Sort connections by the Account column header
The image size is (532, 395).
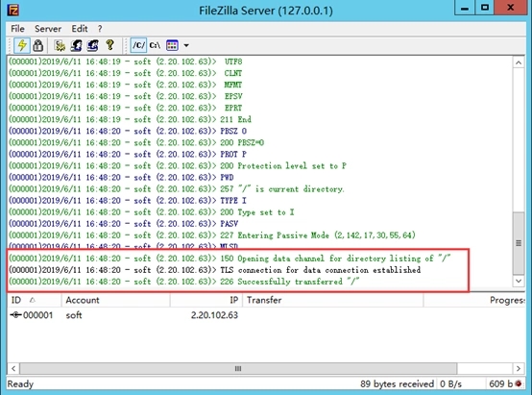pyautogui.click(x=115, y=300)
